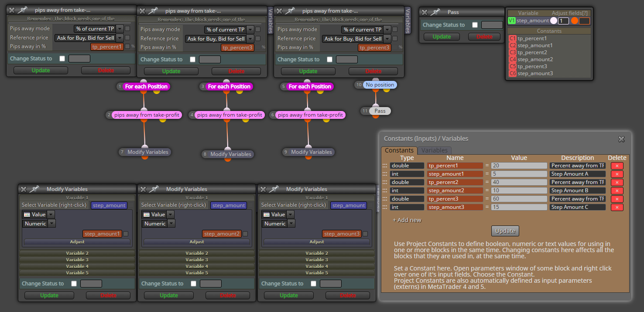644x312 pixels.
Task: Select the Constants tab
Action: [x=399, y=150]
